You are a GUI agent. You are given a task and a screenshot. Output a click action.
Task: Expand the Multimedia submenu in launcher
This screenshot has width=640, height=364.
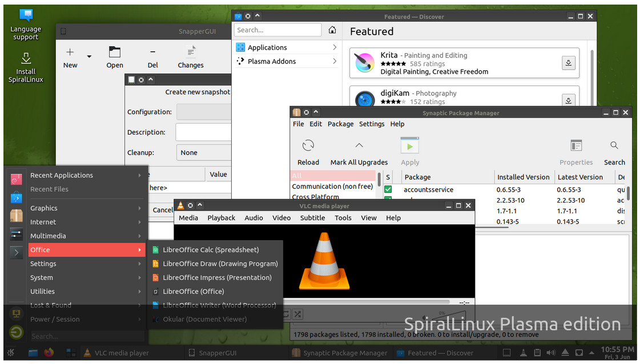87,236
